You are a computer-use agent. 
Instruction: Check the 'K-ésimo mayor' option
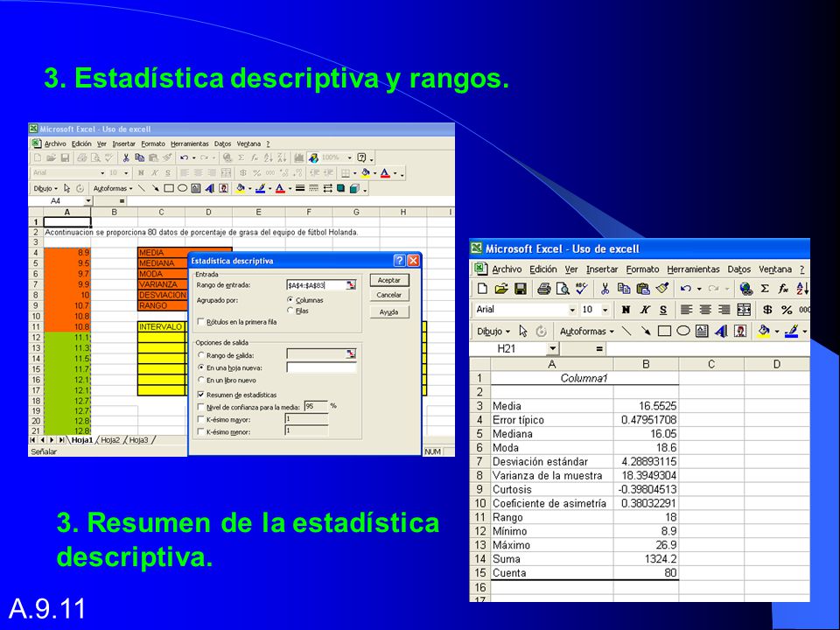point(201,419)
